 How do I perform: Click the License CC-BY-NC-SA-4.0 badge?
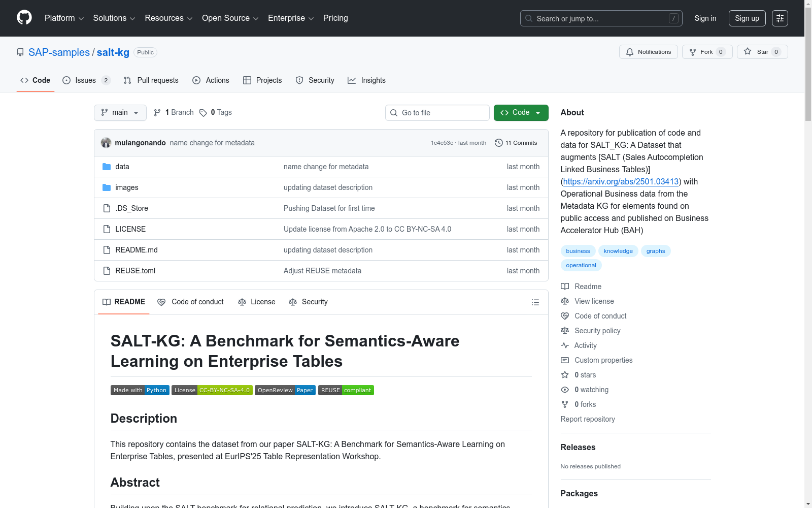coord(212,390)
